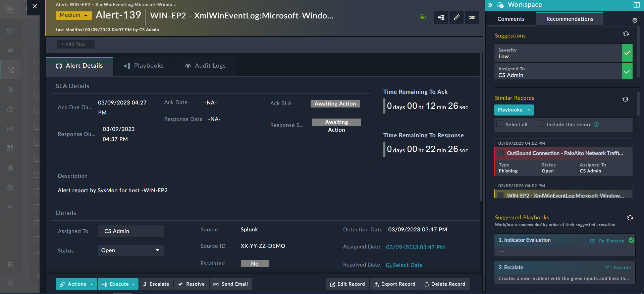The image size is (644, 294).
Task: Open the people queue icon in left sidebar
Action: coord(10,50)
